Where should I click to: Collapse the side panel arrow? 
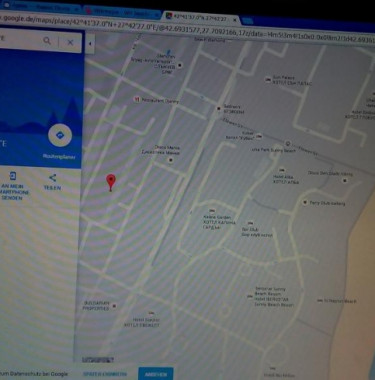point(90,44)
